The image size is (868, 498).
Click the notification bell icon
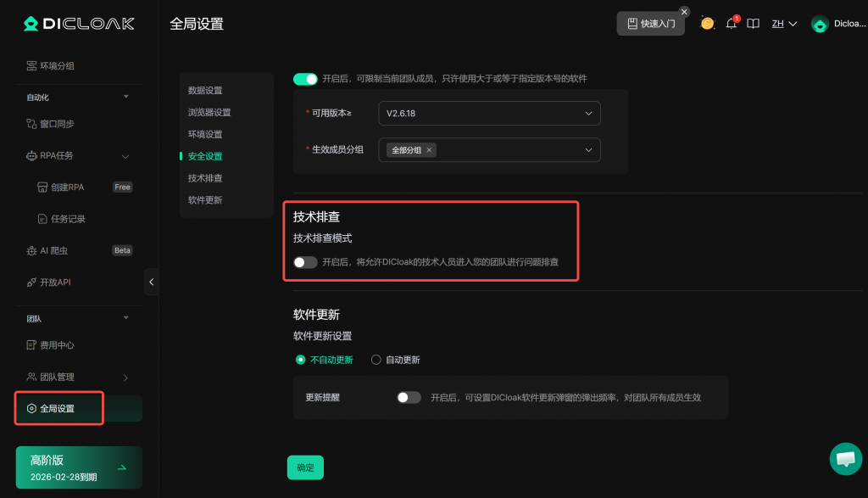click(x=731, y=24)
